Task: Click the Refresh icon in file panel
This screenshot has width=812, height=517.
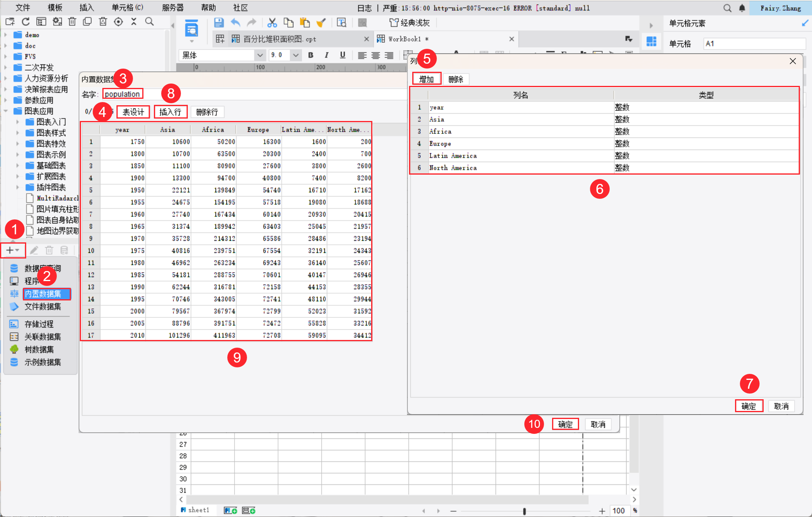Action: pyautogui.click(x=26, y=22)
